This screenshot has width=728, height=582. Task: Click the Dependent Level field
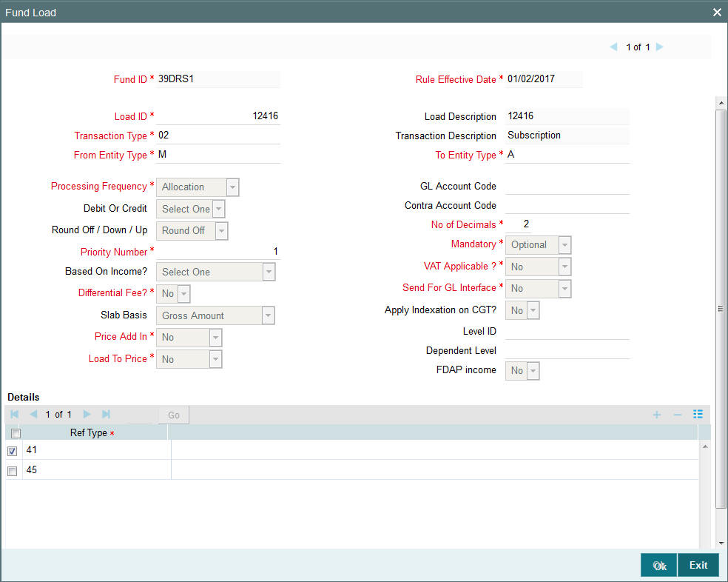tap(567, 351)
